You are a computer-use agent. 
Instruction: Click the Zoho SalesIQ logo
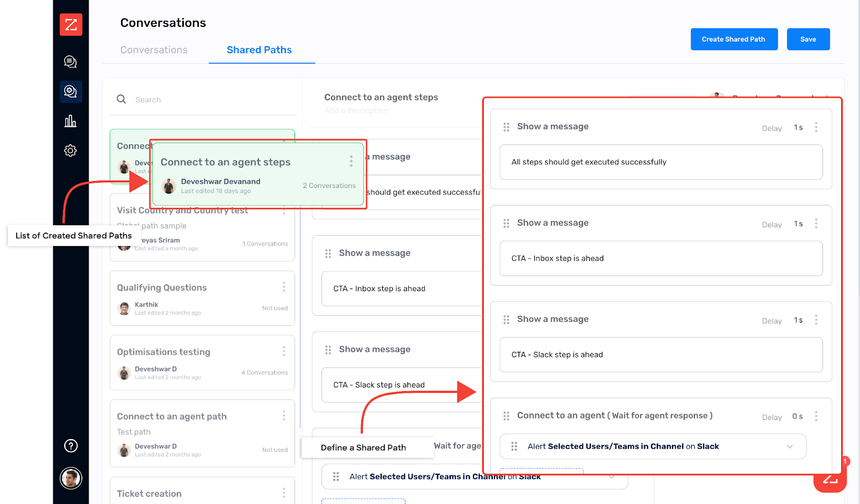pos(70,24)
